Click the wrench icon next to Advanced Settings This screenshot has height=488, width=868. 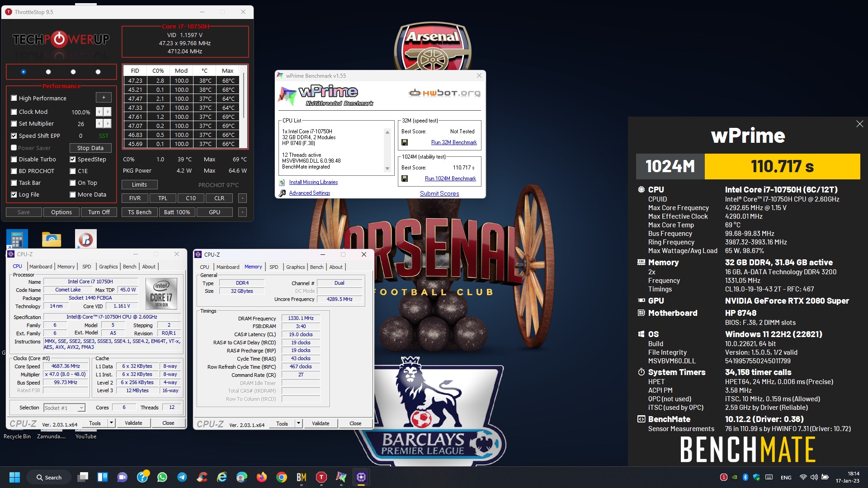282,193
